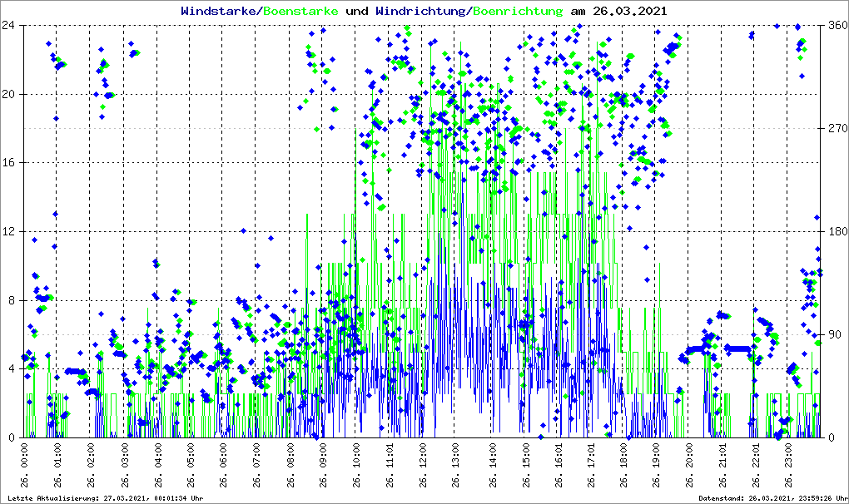Click the '26. 22:01' time label

coord(755,466)
